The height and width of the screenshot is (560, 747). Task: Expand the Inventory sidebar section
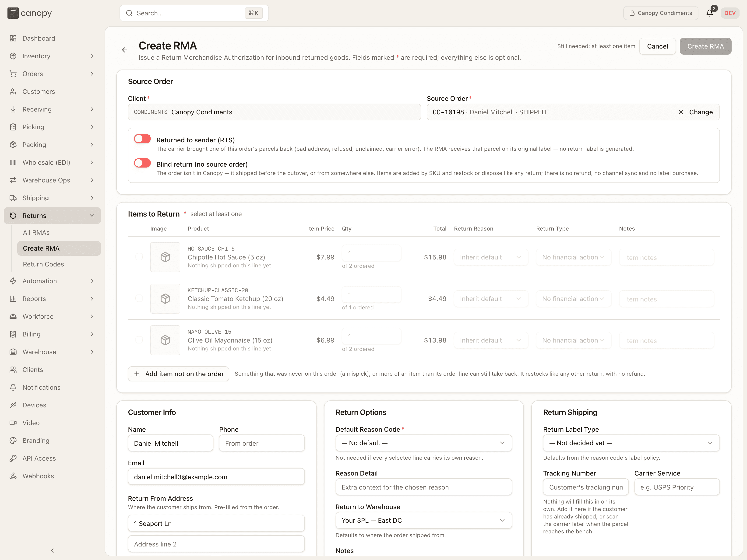[x=52, y=56]
